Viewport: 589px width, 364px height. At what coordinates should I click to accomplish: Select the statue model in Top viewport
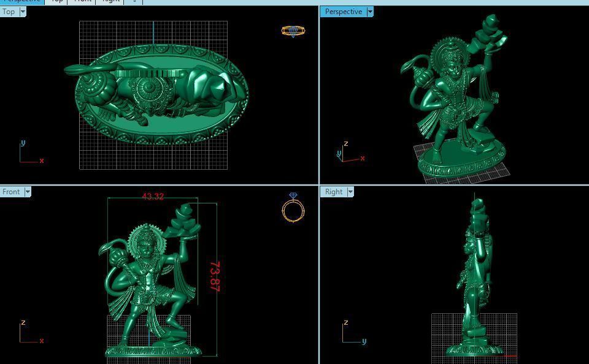pyautogui.click(x=157, y=94)
